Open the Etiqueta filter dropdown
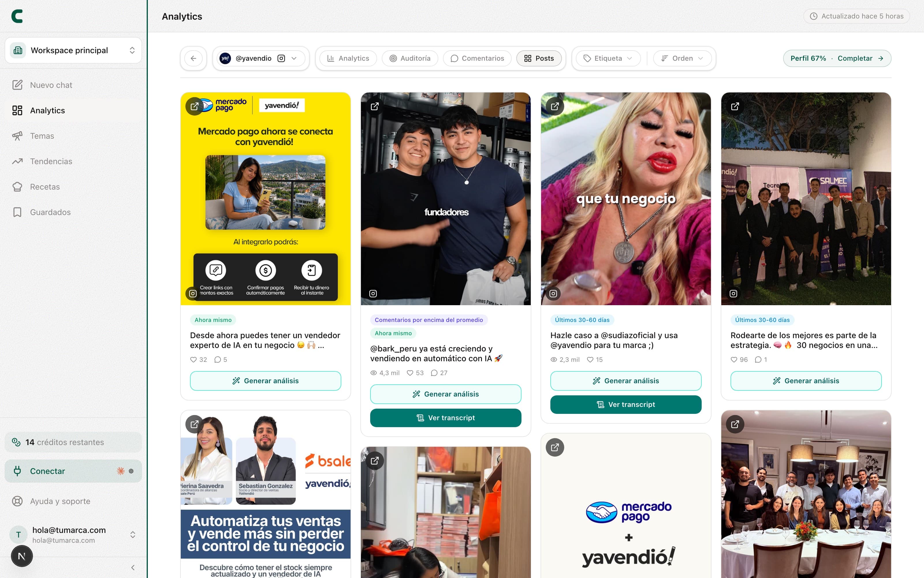The height and width of the screenshot is (578, 924). [608, 58]
